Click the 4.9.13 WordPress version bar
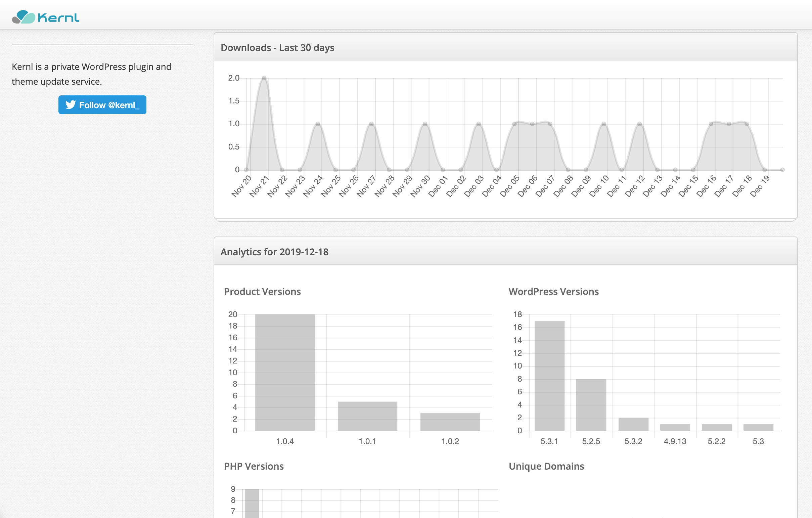 [675, 427]
